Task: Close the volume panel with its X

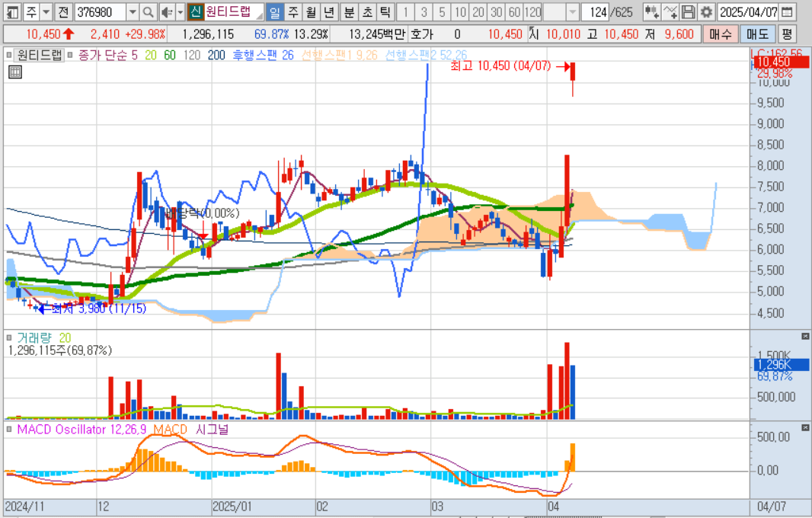Action: pos(805,336)
